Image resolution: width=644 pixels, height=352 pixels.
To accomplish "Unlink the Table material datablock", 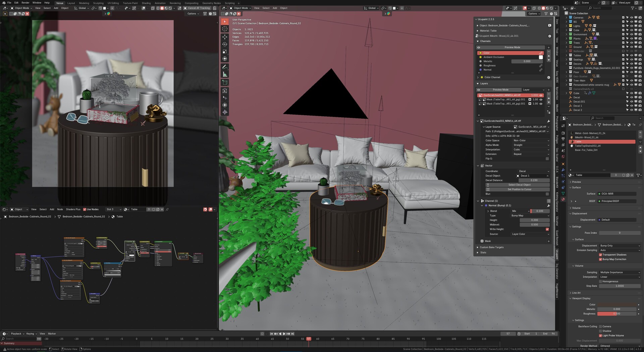I will click(632, 175).
